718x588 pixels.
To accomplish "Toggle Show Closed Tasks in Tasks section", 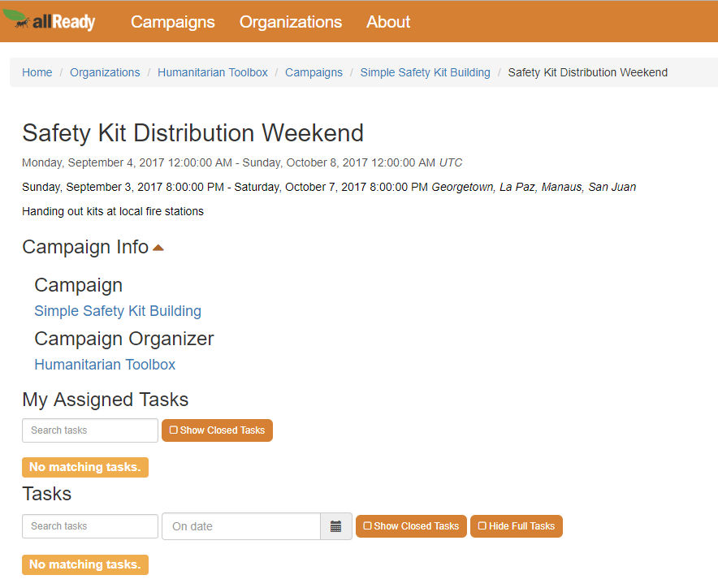I will (x=411, y=526).
